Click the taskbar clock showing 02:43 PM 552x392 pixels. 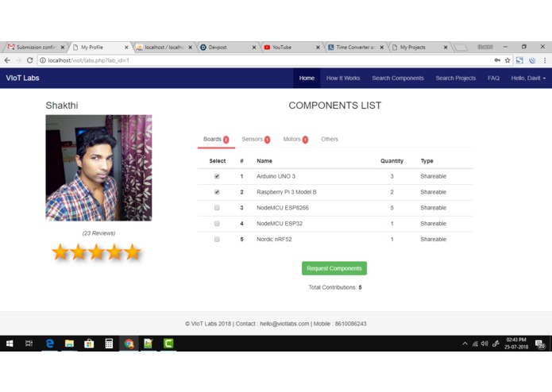516,344
